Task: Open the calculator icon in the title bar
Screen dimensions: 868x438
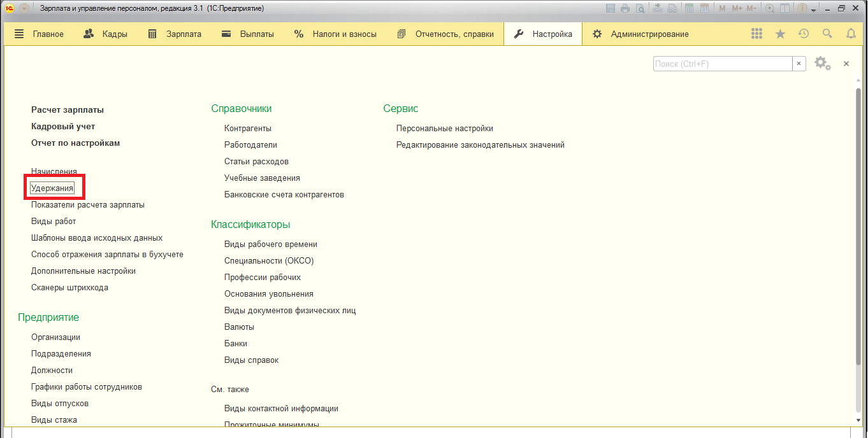Action: tap(689, 9)
